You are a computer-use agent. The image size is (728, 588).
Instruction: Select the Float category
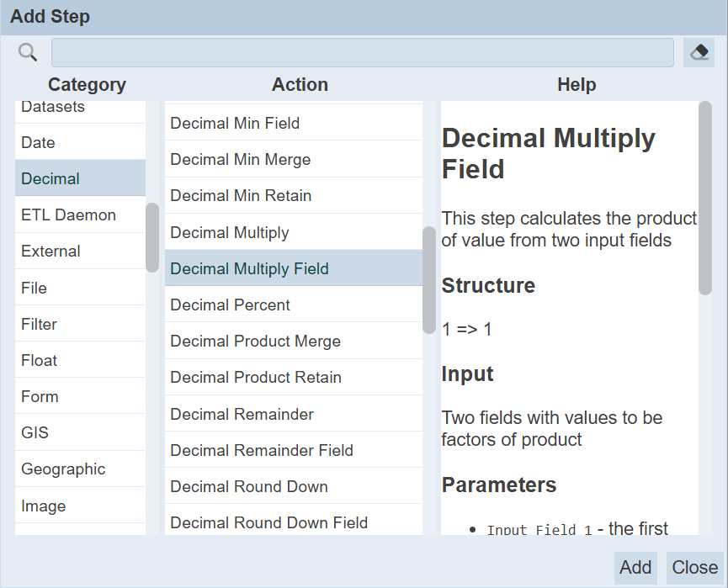tap(80, 360)
